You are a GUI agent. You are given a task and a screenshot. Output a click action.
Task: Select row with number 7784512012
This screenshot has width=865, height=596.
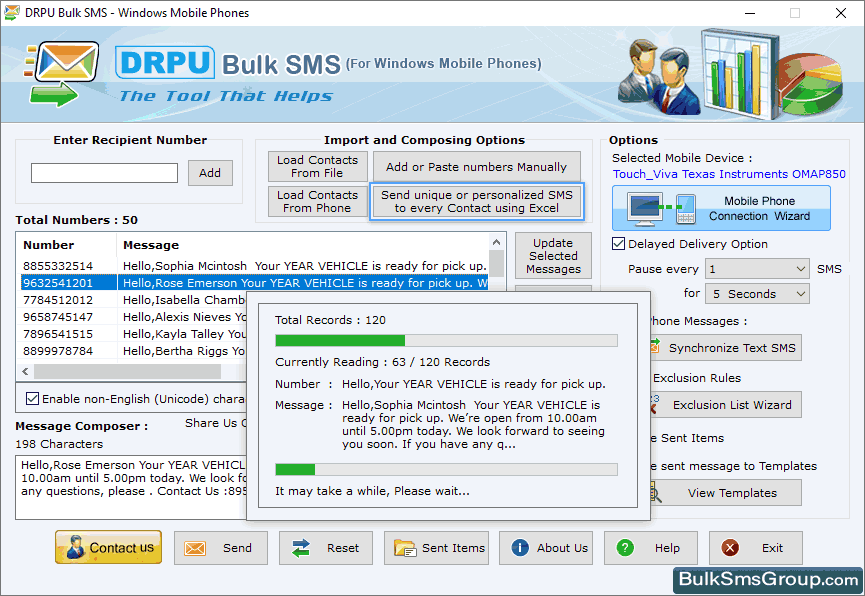(134, 300)
